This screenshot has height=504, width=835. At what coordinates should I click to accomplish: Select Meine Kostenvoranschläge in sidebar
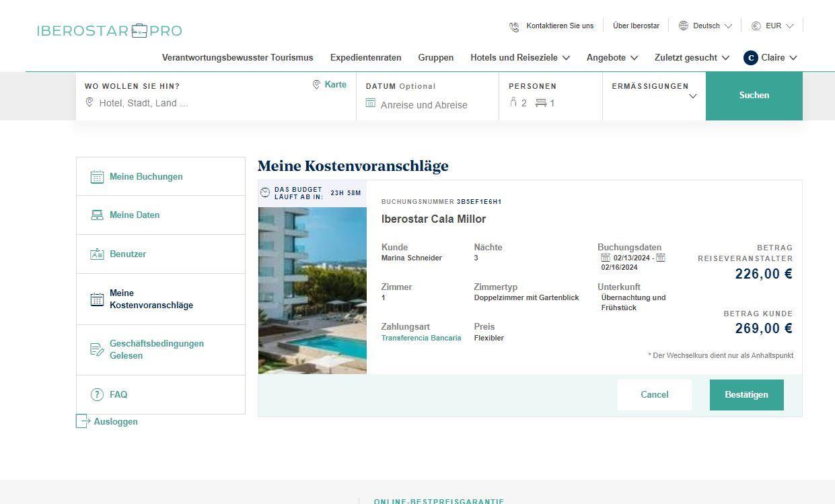tap(161, 299)
